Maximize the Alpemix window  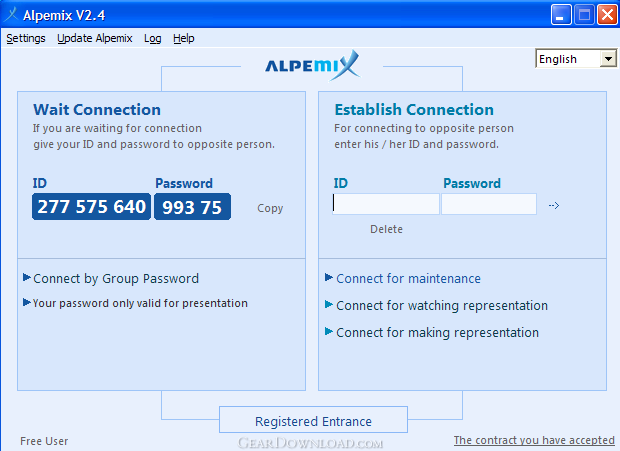(x=584, y=15)
